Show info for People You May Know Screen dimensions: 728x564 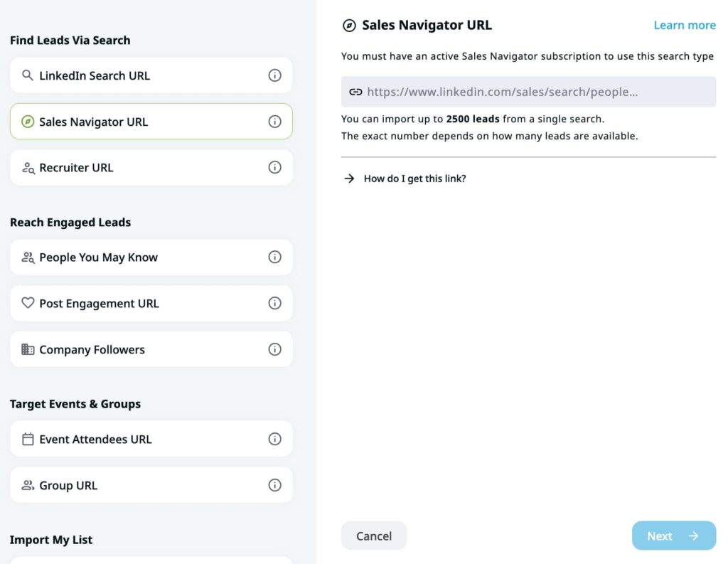coord(274,257)
